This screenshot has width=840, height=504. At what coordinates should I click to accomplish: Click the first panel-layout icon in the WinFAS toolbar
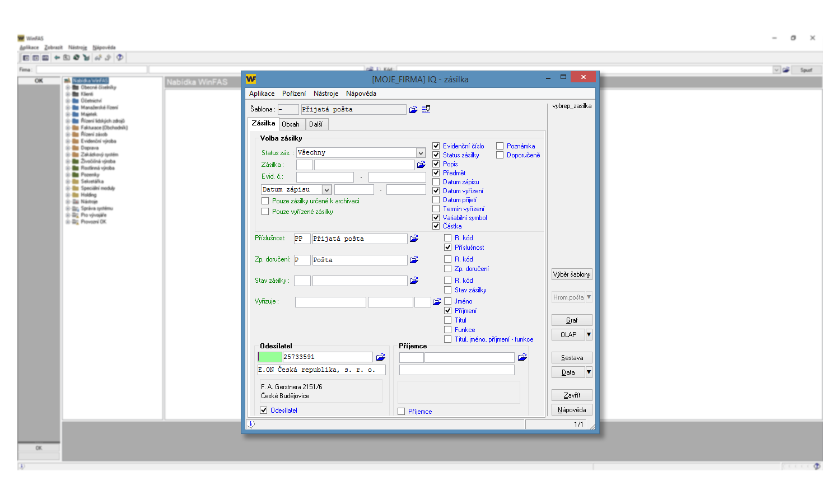tap(26, 58)
